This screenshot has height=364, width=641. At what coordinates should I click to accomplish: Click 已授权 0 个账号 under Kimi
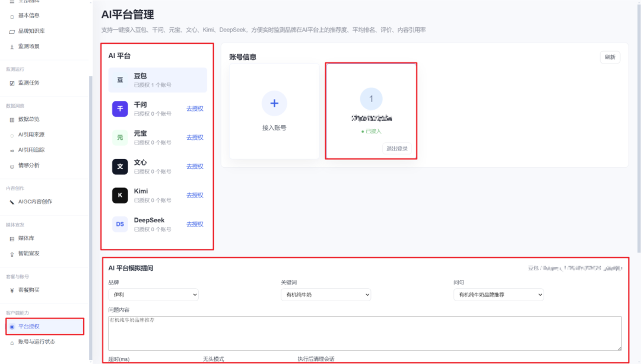153,200
